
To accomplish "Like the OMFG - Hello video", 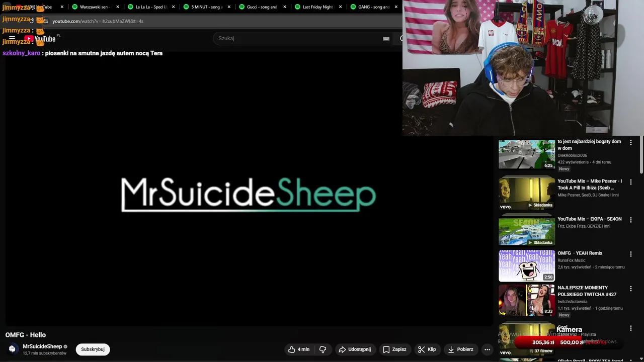I will click(299, 349).
